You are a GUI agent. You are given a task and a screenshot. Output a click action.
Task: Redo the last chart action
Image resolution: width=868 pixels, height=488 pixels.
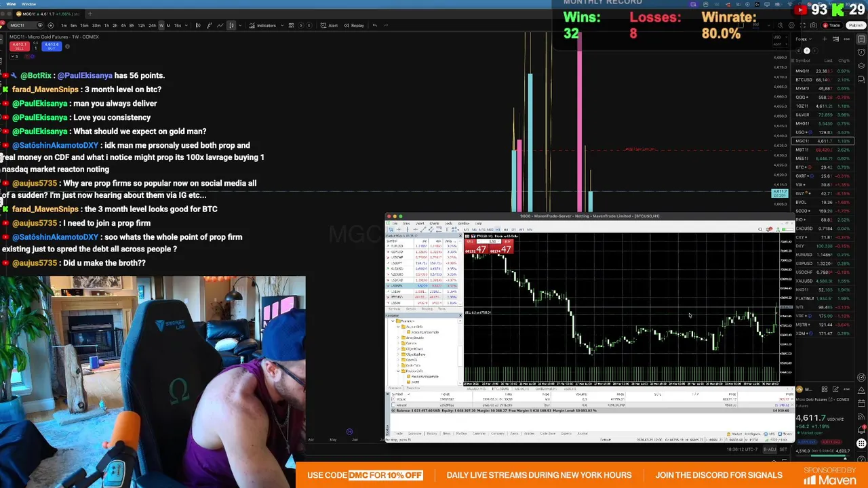point(386,25)
